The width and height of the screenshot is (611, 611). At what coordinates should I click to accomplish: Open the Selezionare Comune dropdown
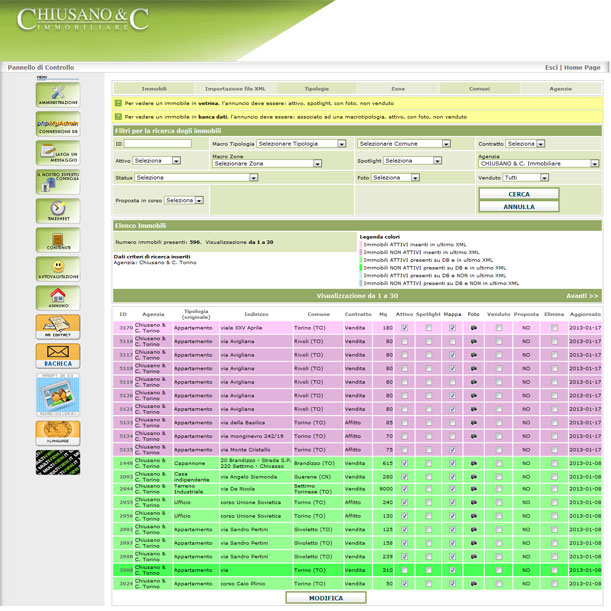[x=404, y=144]
